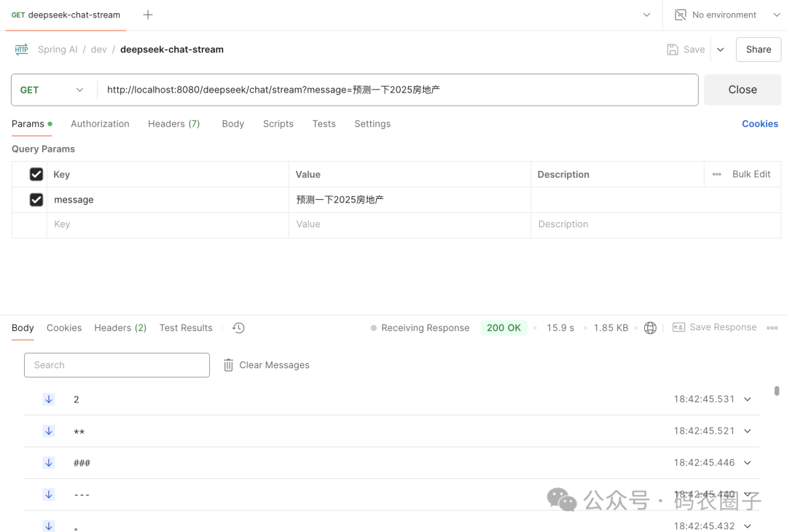Viewport: 787px width, 532px height.
Task: Click the HTTP request type icon
Action: (22, 49)
